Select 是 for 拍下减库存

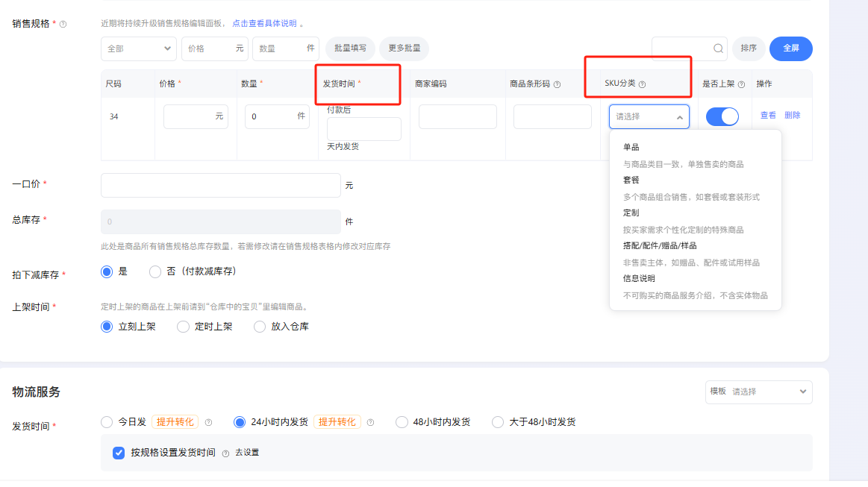(107, 271)
